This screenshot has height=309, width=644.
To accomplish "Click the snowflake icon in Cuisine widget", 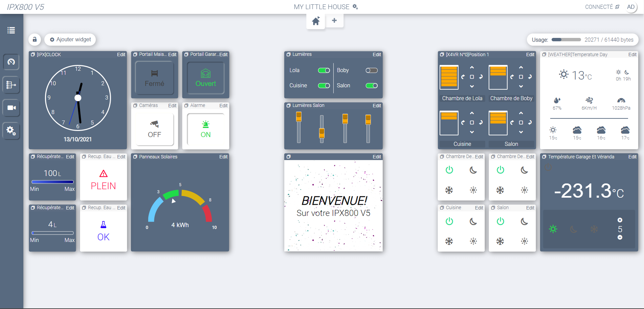I will pos(449,241).
